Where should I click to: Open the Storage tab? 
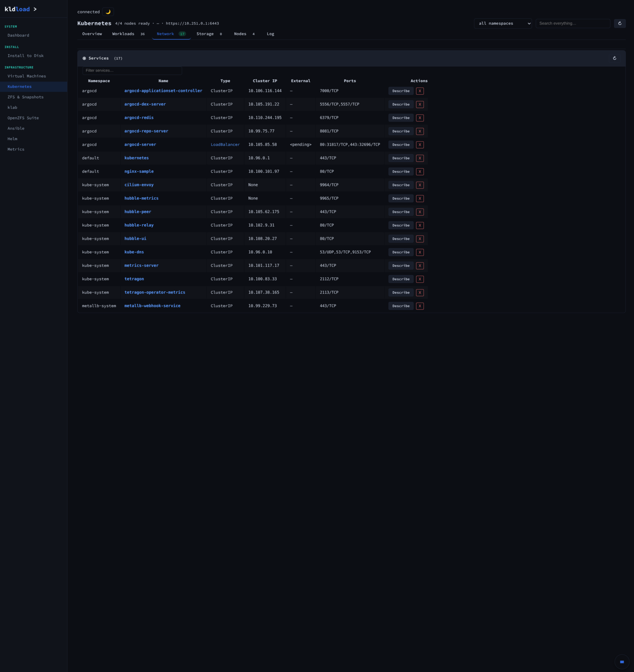click(209, 34)
